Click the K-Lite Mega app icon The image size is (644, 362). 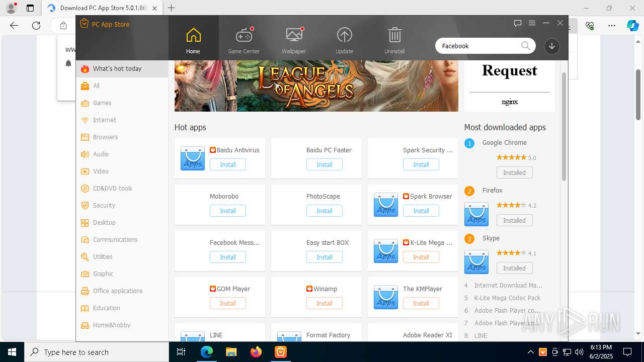click(x=386, y=251)
